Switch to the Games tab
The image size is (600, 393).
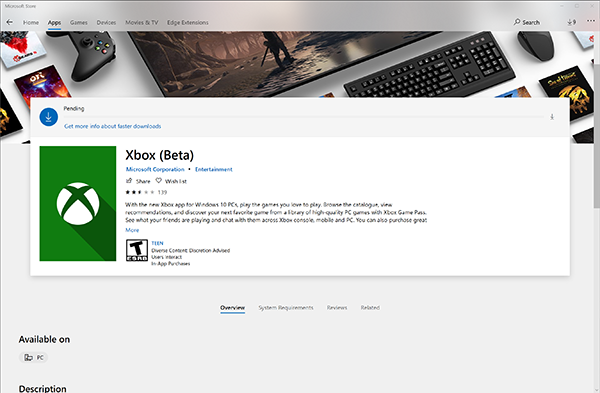point(78,23)
